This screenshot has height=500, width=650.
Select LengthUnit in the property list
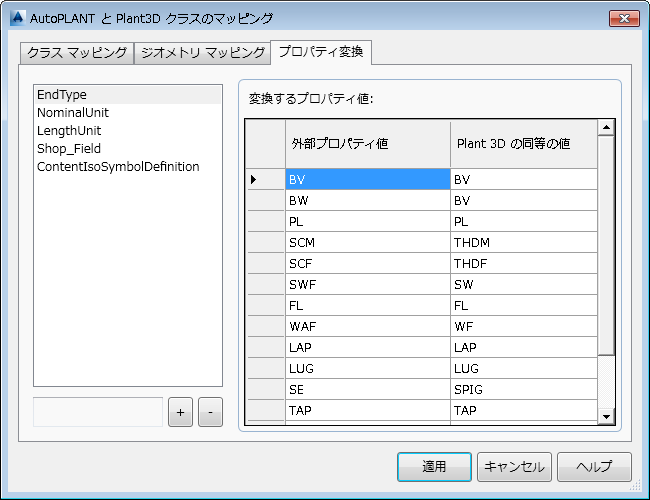pyautogui.click(x=128, y=131)
